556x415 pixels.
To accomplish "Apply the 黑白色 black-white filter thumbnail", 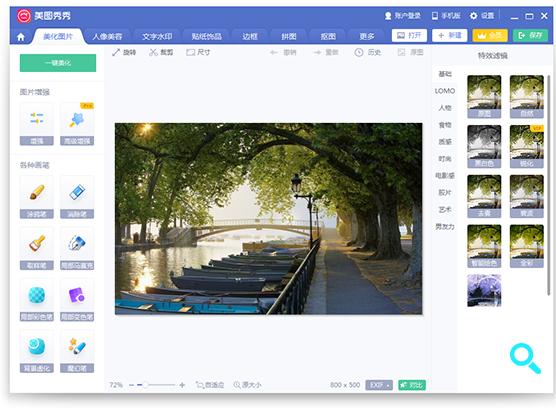I will 484,146.
